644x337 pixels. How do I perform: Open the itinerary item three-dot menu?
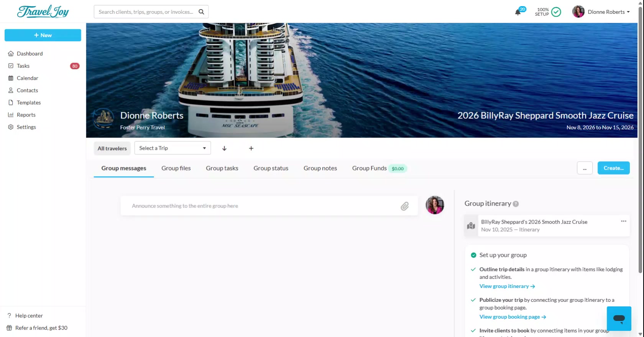[x=623, y=221]
